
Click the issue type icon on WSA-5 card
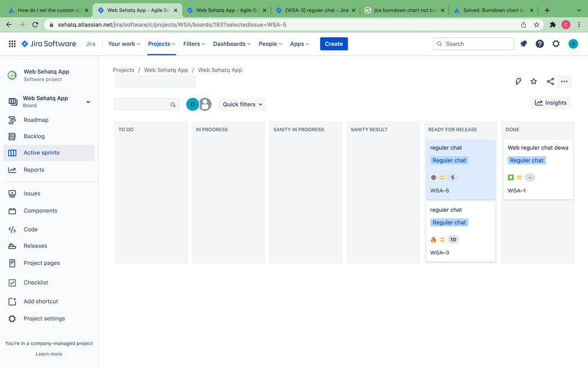[434, 178]
